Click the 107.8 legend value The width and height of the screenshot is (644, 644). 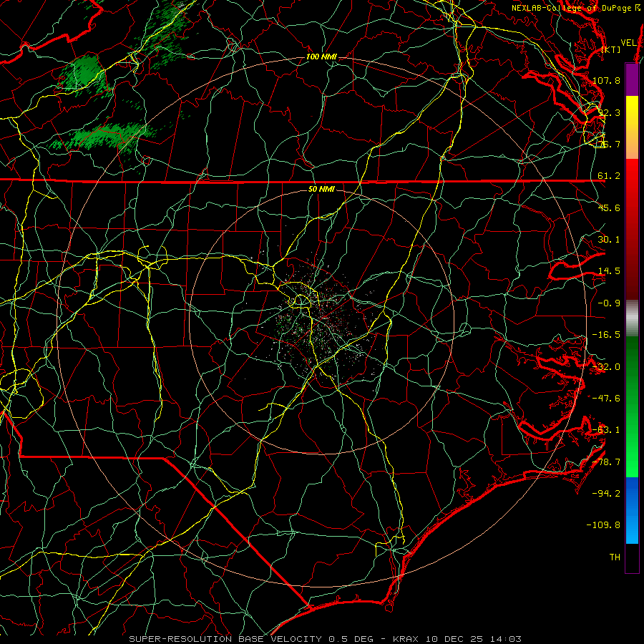(x=606, y=80)
